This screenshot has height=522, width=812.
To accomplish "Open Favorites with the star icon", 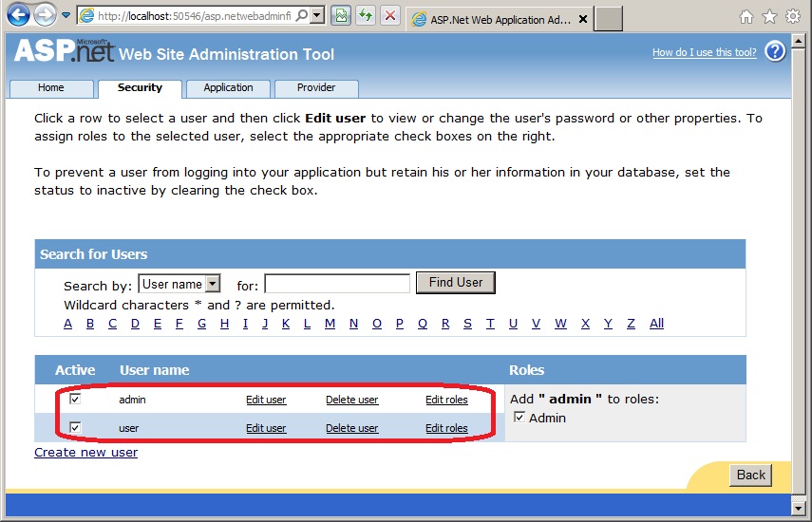I will click(769, 16).
